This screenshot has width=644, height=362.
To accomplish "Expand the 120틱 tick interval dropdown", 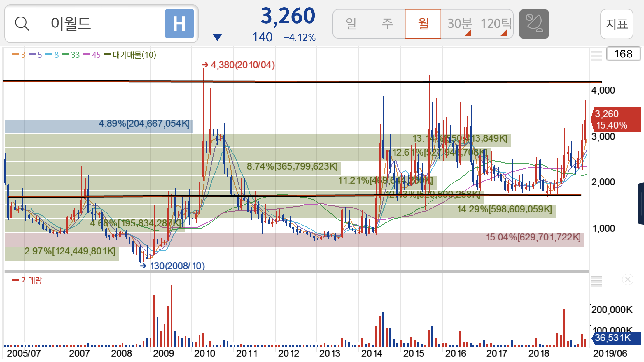I will [496, 24].
